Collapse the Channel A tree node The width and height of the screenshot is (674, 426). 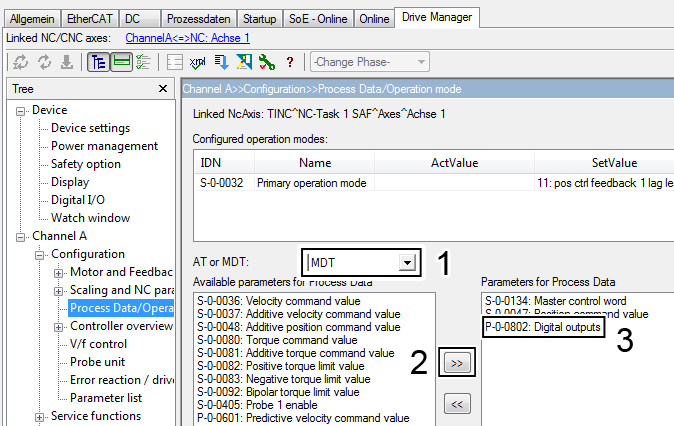click(20, 237)
